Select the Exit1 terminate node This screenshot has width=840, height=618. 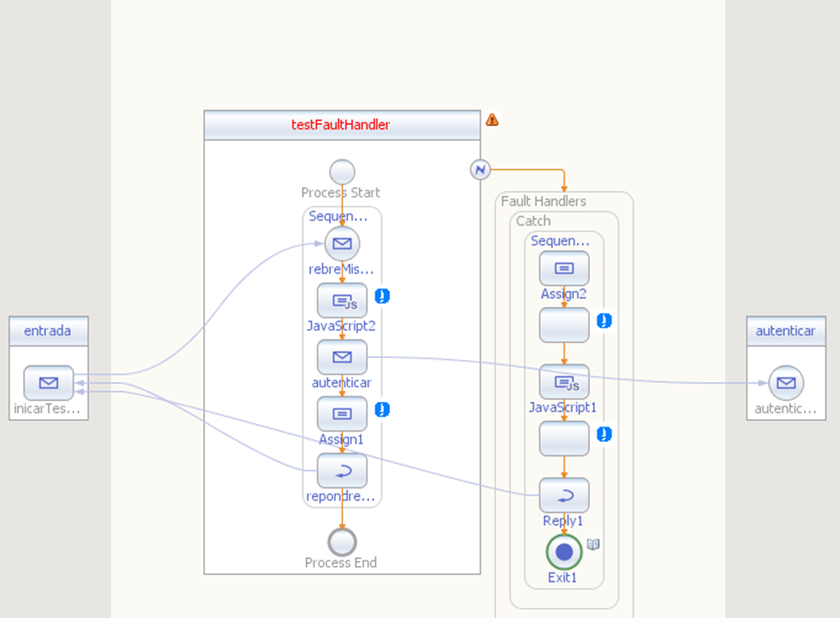pyautogui.click(x=564, y=552)
